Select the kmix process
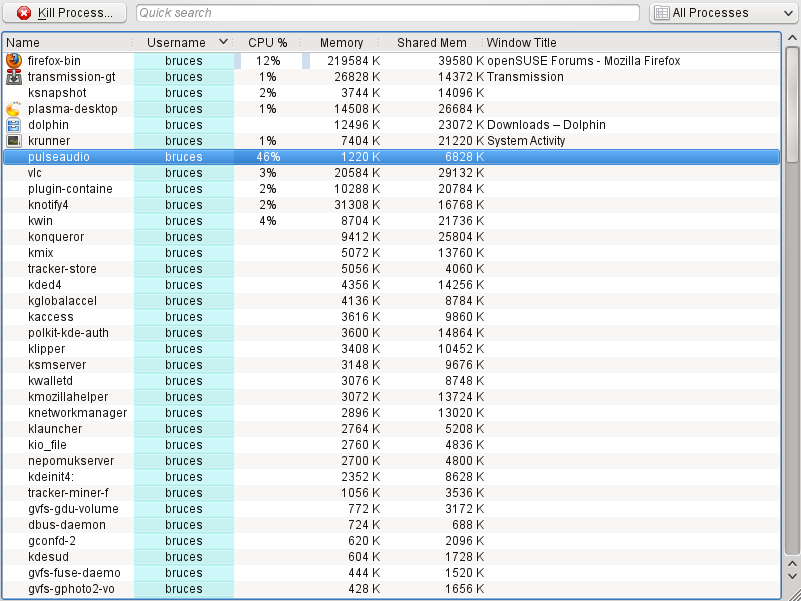 pos(40,253)
